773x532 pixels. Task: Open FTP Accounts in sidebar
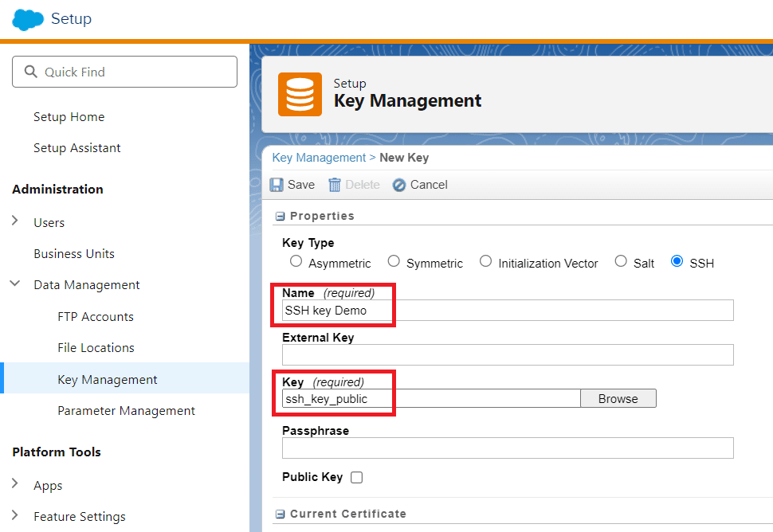[96, 317]
